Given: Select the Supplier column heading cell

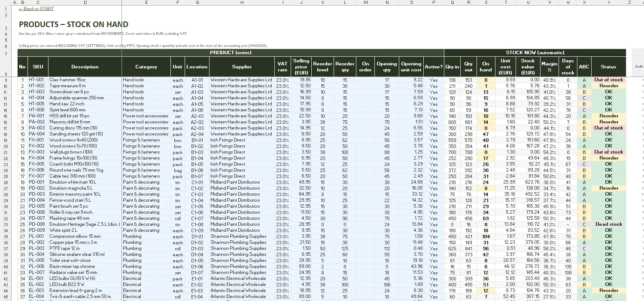Looking at the screenshot, I should pyautogui.click(x=242, y=67).
